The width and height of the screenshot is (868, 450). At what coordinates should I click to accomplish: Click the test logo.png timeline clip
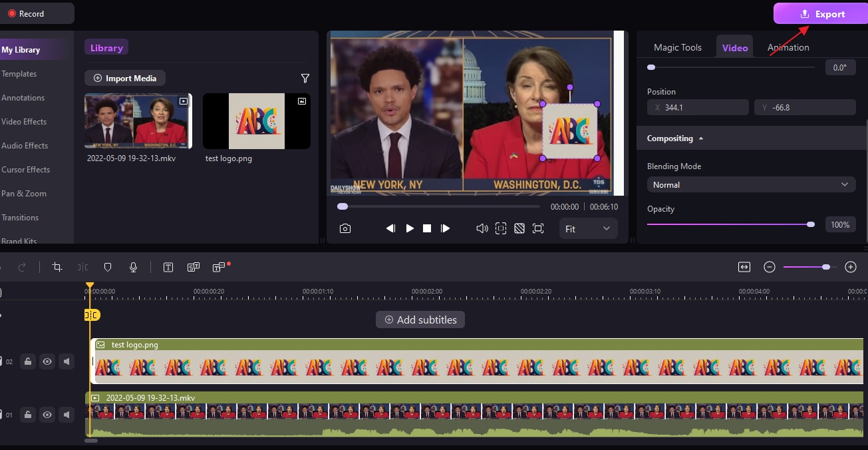(x=477, y=361)
